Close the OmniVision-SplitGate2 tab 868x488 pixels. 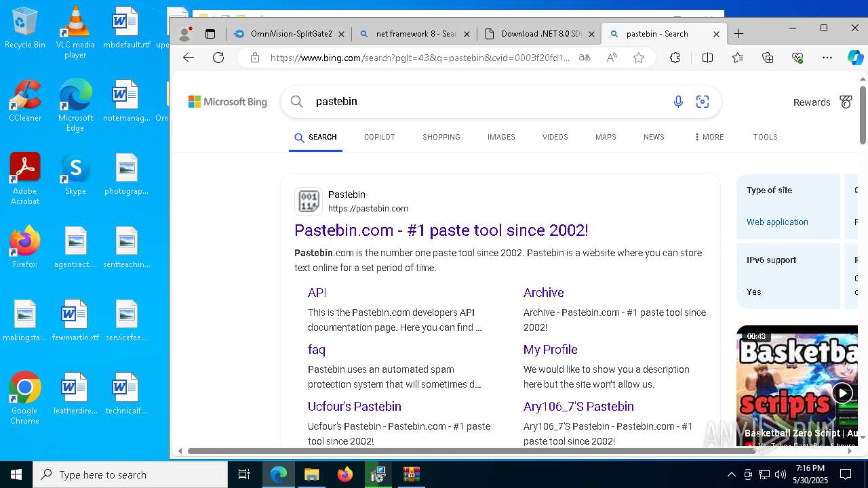coord(341,34)
